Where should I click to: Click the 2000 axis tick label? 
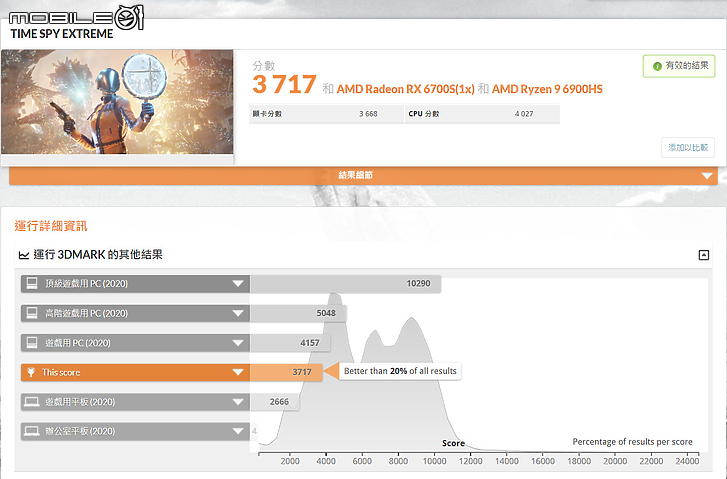pyautogui.click(x=290, y=461)
